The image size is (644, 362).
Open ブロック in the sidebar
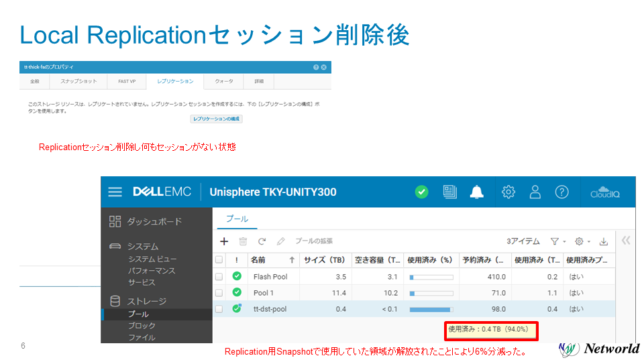[x=142, y=326]
